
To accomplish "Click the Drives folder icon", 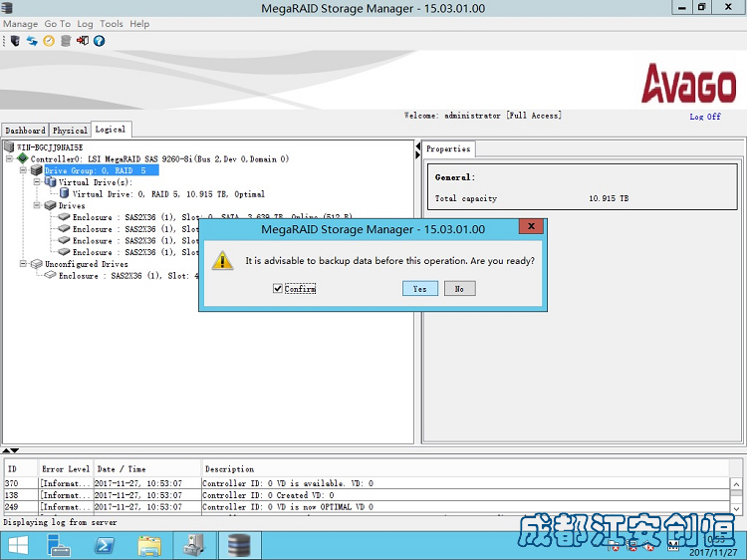I will click(50, 205).
